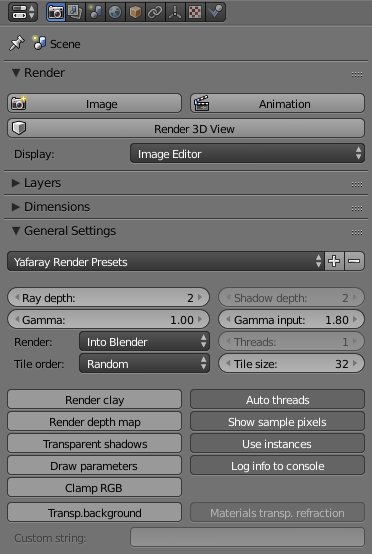Screen dimensions: 372x554
Task: Pin the Scene context with pushpin
Action: coord(17,44)
